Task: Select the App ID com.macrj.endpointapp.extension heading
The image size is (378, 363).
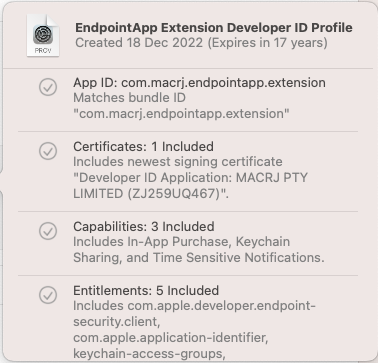Action: (199, 82)
